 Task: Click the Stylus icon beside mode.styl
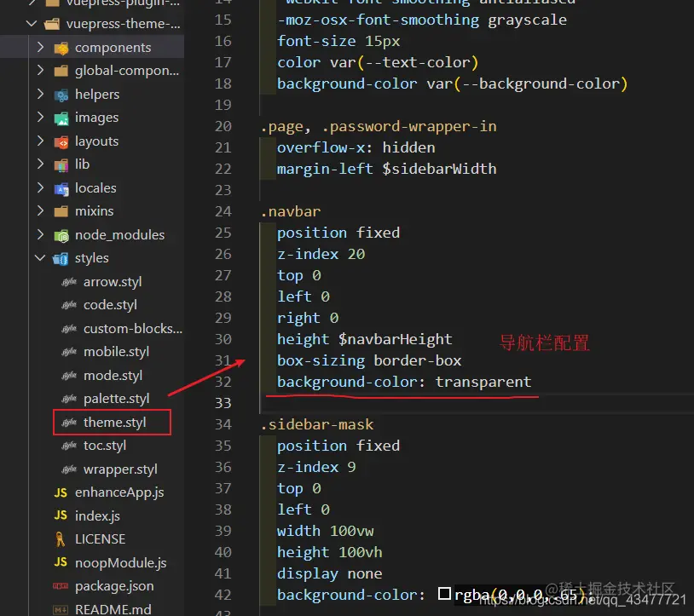click(x=69, y=376)
